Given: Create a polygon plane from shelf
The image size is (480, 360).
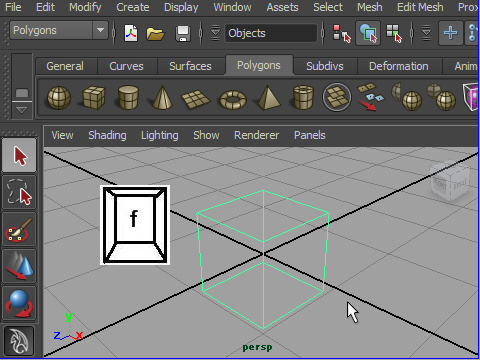Looking at the screenshot, I should 195,99.
